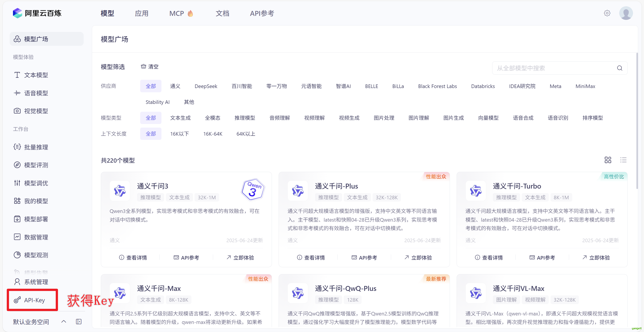The width and height of the screenshot is (644, 332).
Task: Switch to the 应用 top tab
Action: (x=142, y=13)
